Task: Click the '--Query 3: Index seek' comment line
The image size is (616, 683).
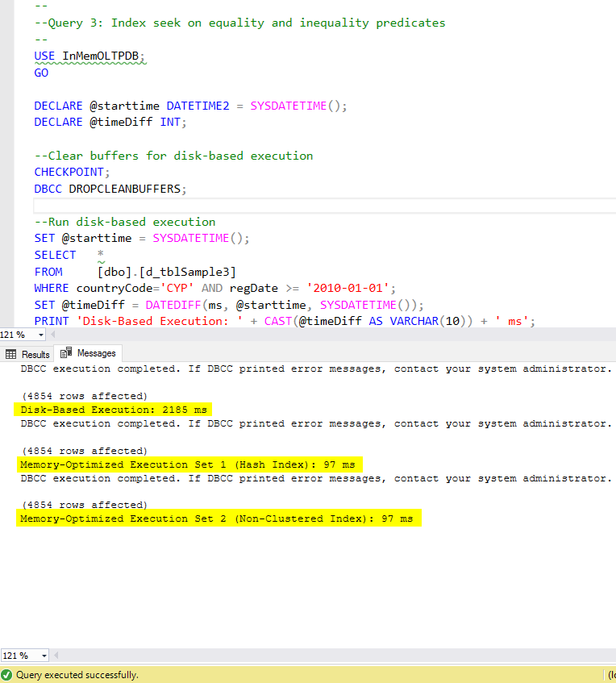Action: pyautogui.click(x=239, y=23)
